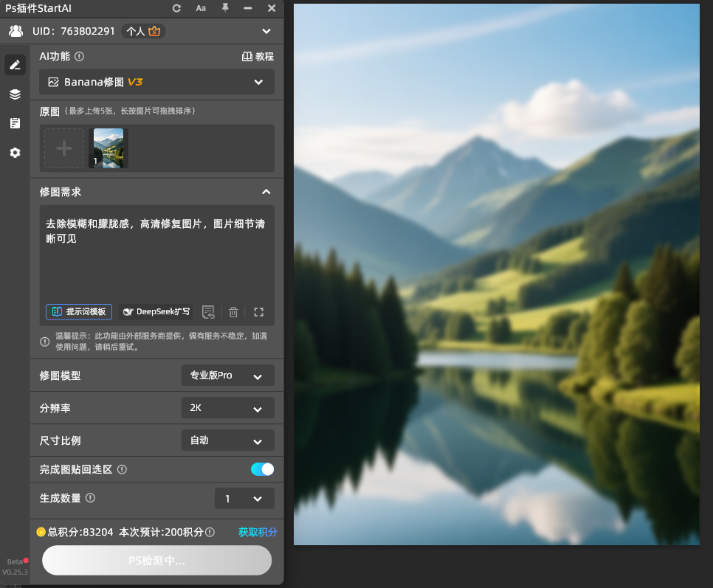Click the prompt history icon beside DeepSeek扩写
713x588 pixels.
tap(208, 312)
